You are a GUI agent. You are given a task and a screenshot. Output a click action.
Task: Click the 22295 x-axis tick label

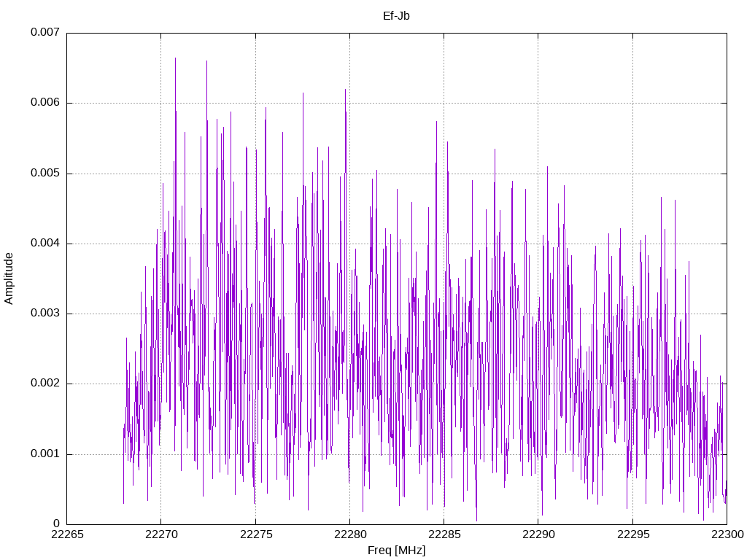click(633, 534)
